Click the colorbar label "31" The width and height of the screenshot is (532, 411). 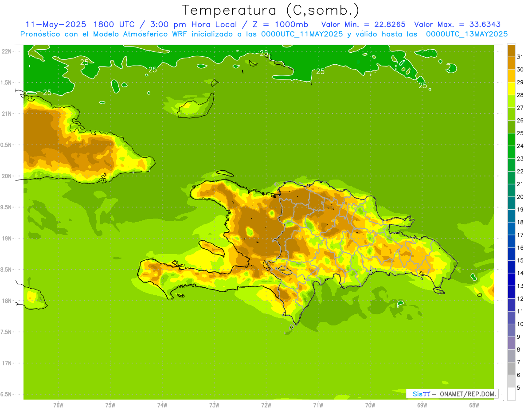(x=521, y=57)
